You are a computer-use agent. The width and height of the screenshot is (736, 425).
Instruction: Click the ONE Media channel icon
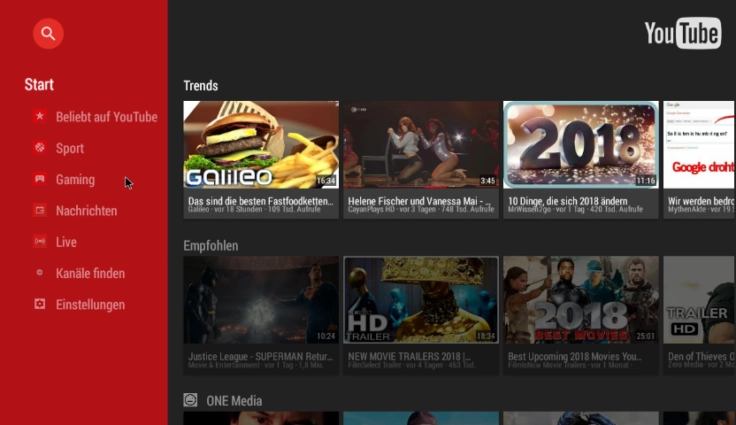(190, 400)
